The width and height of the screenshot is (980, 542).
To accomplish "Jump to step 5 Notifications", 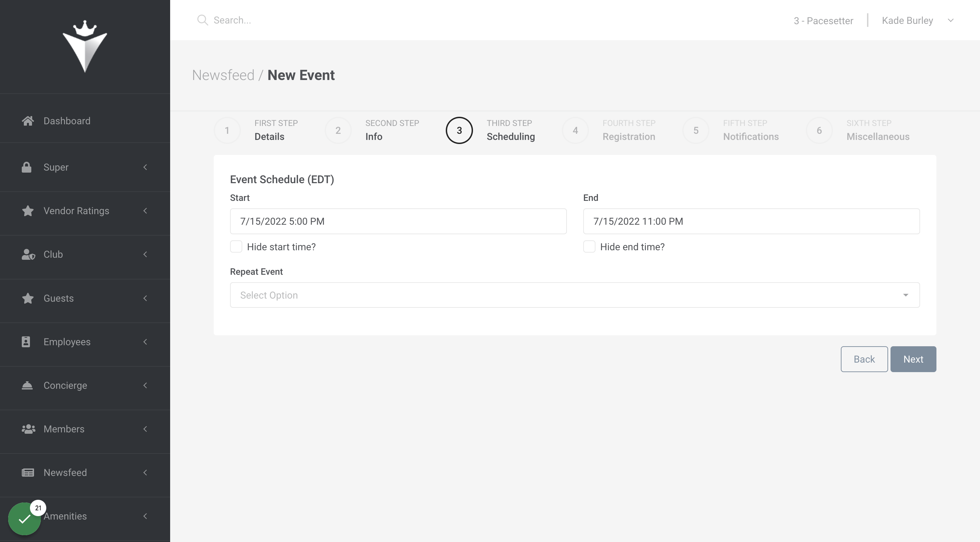I will point(731,130).
